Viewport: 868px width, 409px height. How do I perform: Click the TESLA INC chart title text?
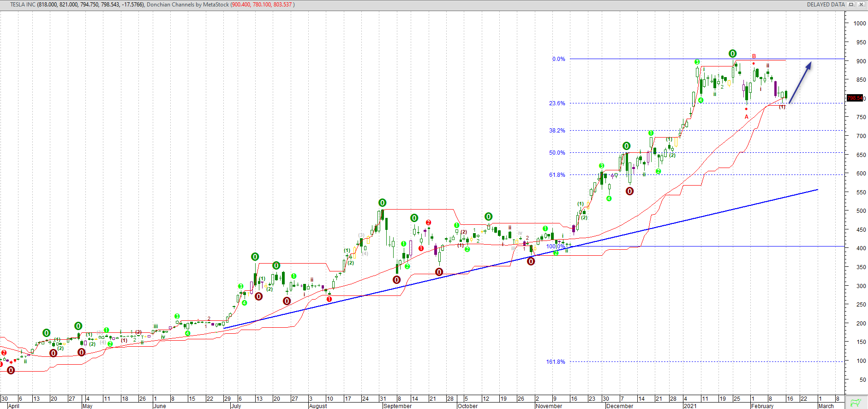pyautogui.click(x=23, y=5)
